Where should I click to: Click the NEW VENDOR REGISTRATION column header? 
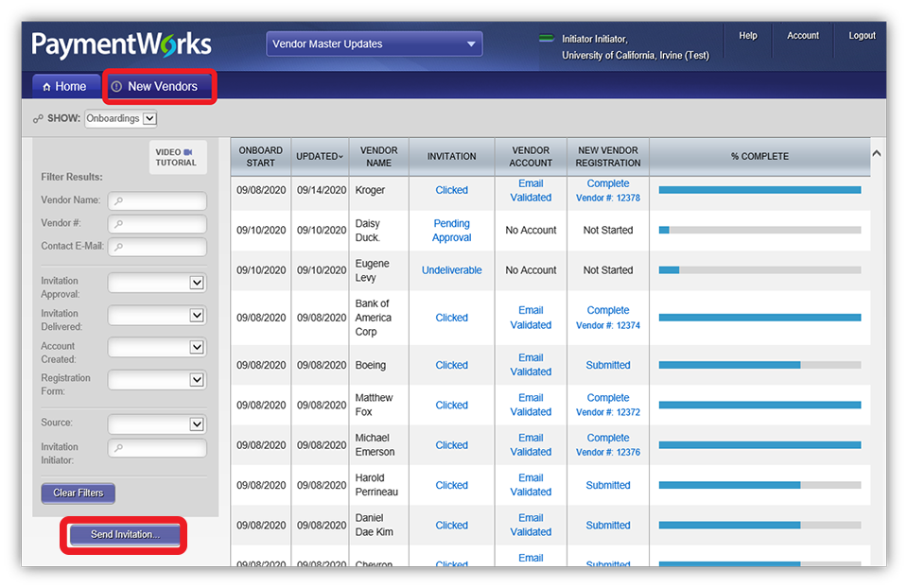(x=608, y=156)
